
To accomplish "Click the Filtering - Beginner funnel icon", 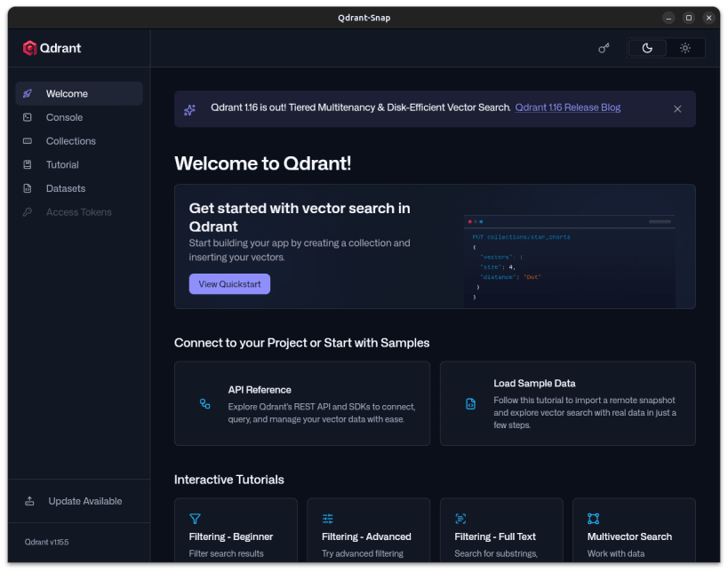I will tap(195, 518).
